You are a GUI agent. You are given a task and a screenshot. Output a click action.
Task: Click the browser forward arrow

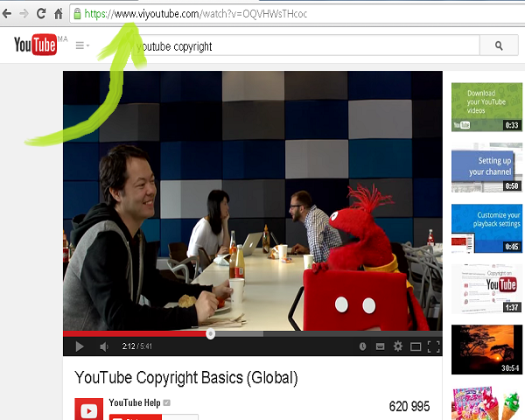click(x=24, y=14)
